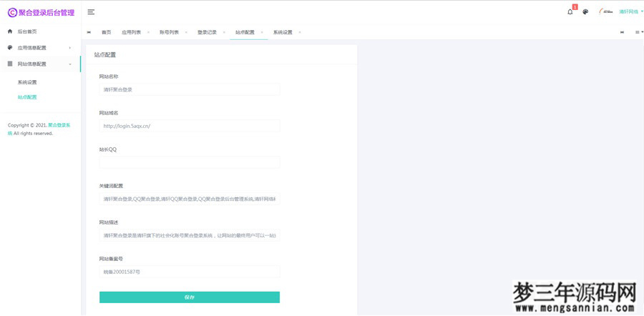
Task: Close the 站点配置 tab
Action: pyautogui.click(x=262, y=32)
